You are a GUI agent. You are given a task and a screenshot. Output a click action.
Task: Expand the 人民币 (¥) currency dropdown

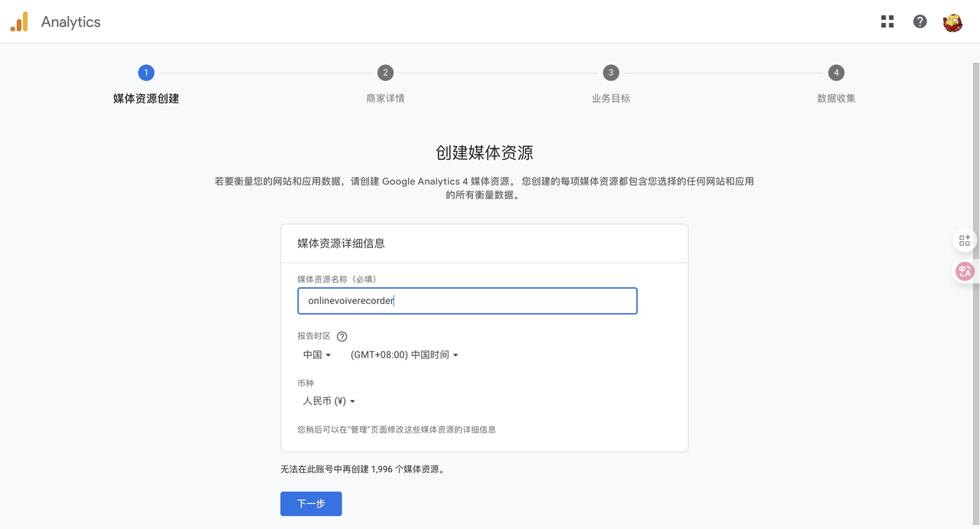(329, 401)
